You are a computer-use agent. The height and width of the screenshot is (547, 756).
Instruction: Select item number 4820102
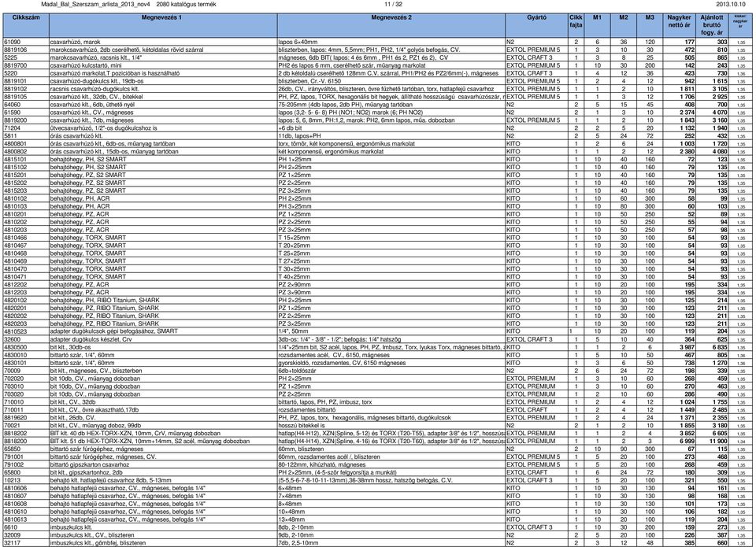coord(16,300)
